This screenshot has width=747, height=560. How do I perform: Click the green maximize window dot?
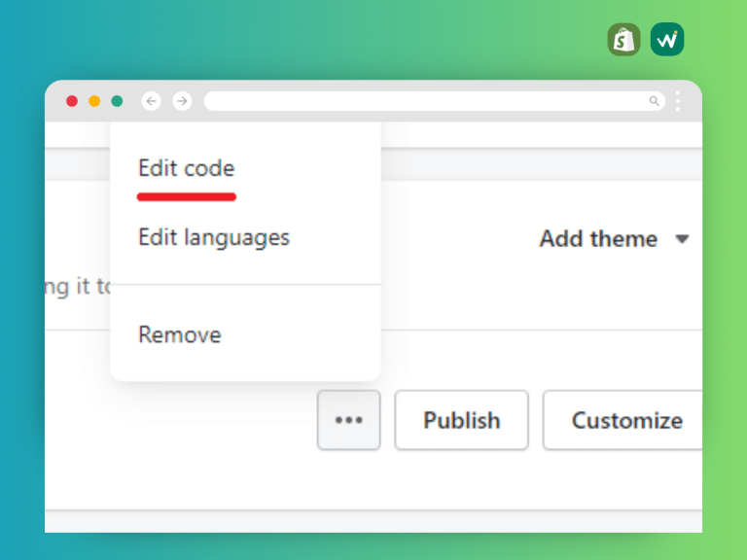pos(117,101)
